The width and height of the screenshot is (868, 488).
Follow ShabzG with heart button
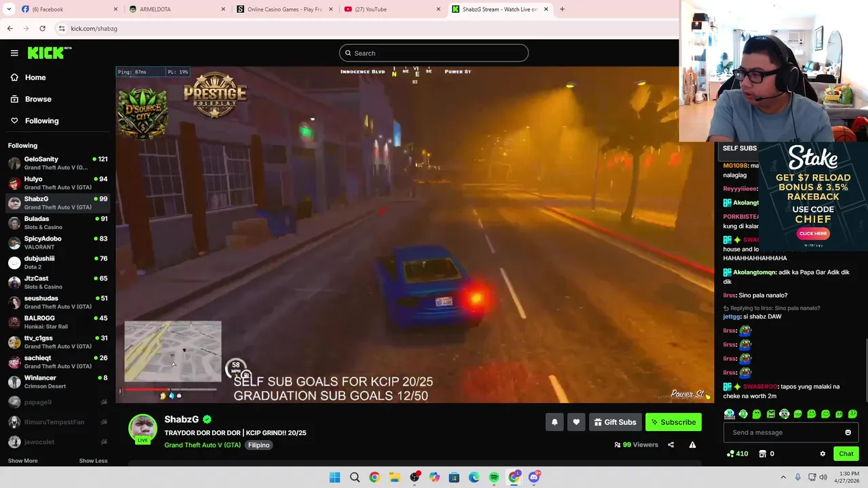click(x=576, y=422)
